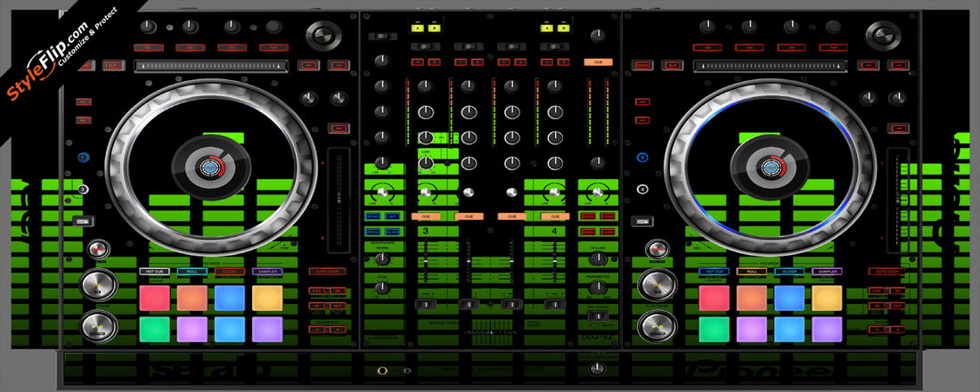
Task: Click the loop IN button on left deck
Action: (x=317, y=306)
